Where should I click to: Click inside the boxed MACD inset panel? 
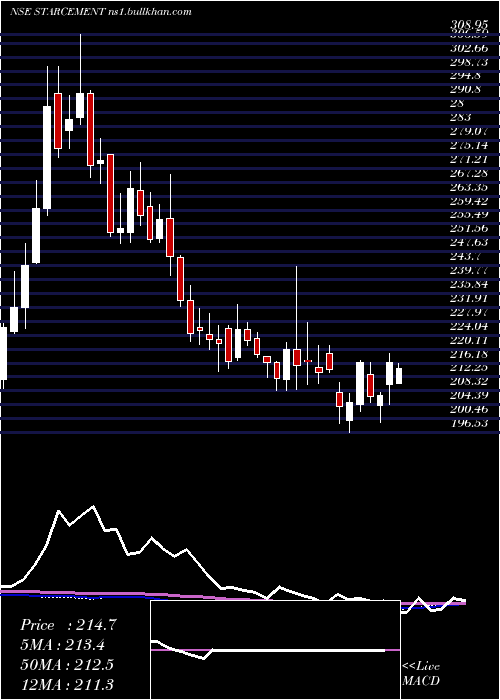(x=275, y=650)
